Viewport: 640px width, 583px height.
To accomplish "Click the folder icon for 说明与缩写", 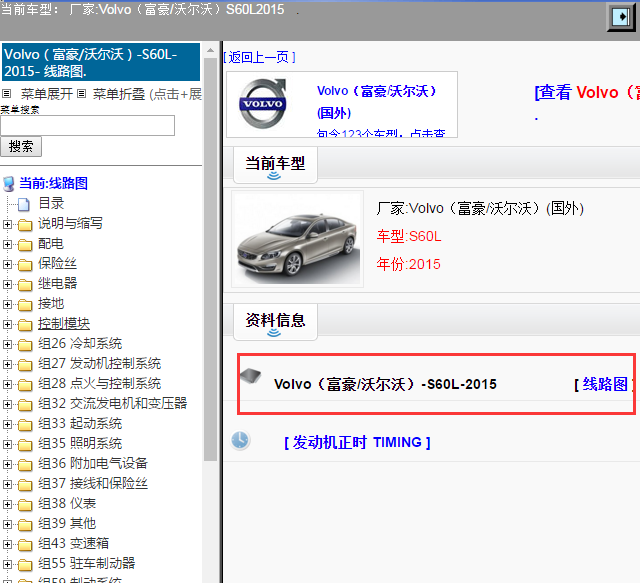I will [25, 225].
